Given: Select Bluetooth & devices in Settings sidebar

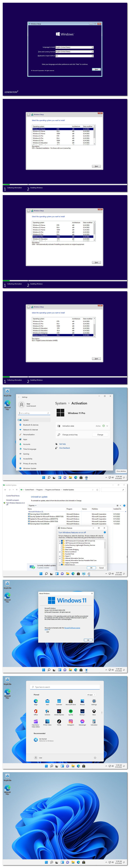Looking at the screenshot, I should point(31,425).
